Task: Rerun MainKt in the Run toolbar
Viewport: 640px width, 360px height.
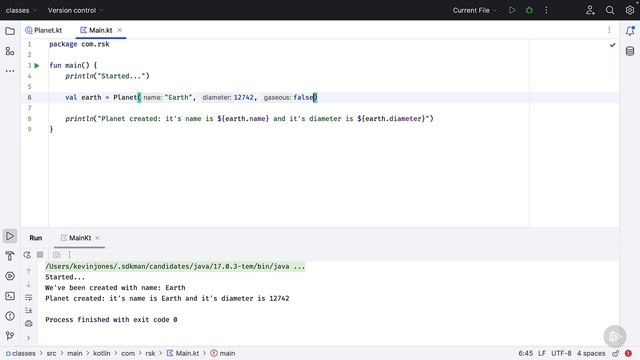Action: coord(27,255)
